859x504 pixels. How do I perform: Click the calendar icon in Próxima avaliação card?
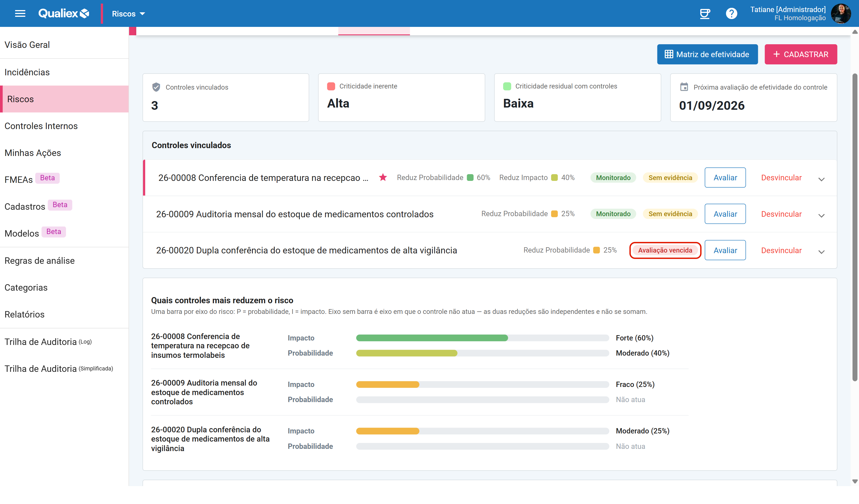tap(684, 87)
